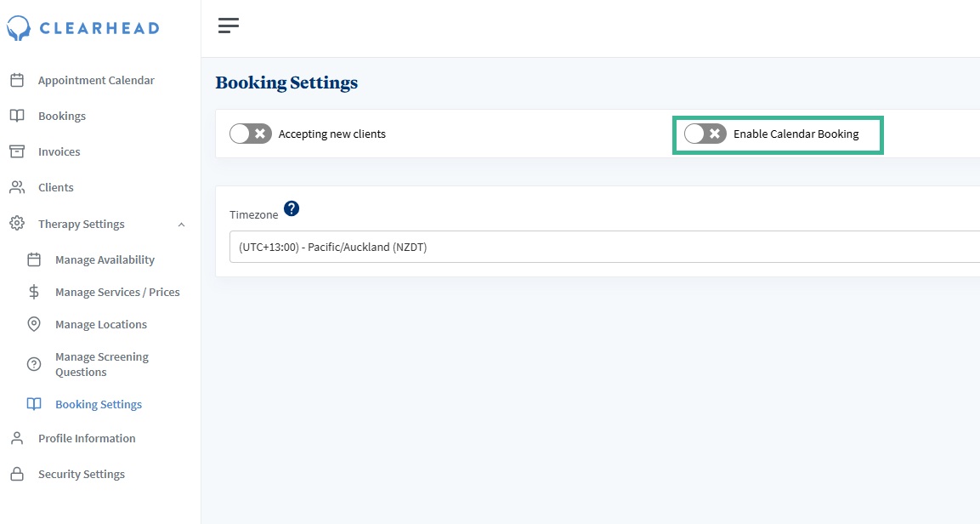Viewport: 980px width, 524px height.
Task: Open Security Settings page
Action: tap(82, 474)
